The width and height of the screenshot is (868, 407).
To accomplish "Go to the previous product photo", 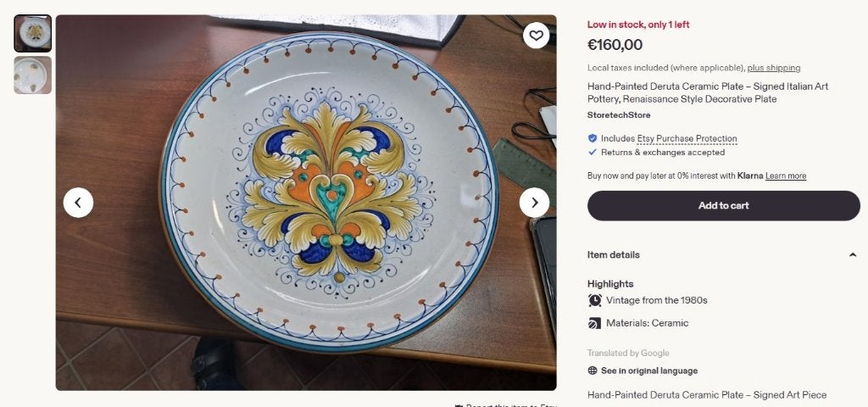I will pyautogui.click(x=78, y=203).
